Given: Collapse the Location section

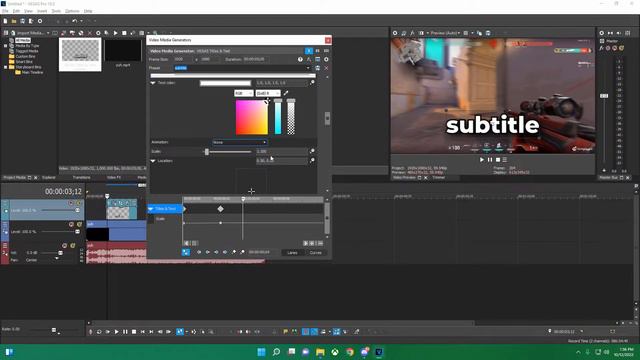Looking at the screenshot, I should click(x=153, y=161).
